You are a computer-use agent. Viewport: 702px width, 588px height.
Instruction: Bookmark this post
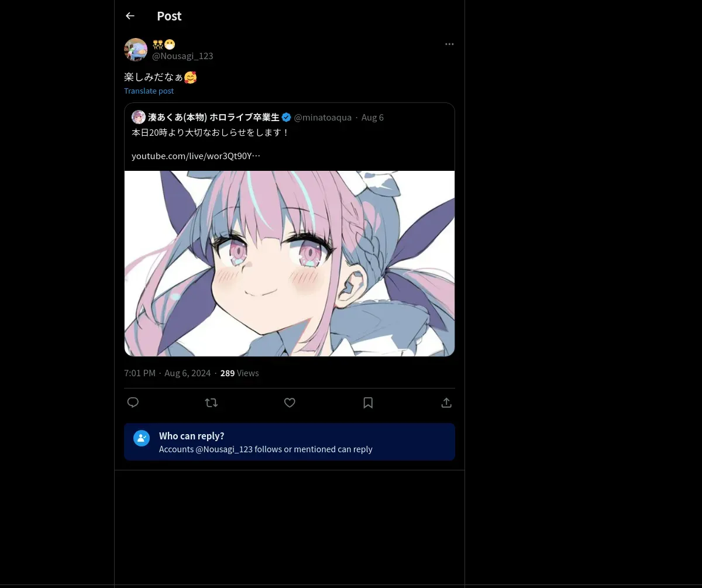coord(368,403)
